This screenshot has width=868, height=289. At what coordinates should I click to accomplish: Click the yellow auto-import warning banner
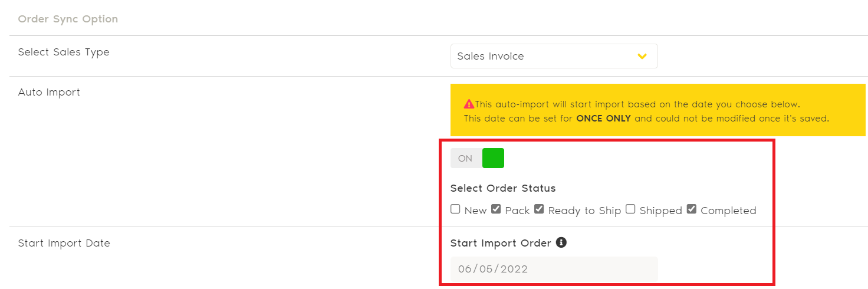(657, 110)
